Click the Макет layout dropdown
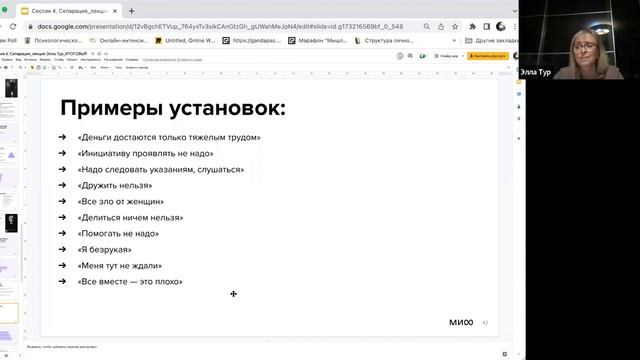Viewport: 640px width, 360px height. click(105, 67)
